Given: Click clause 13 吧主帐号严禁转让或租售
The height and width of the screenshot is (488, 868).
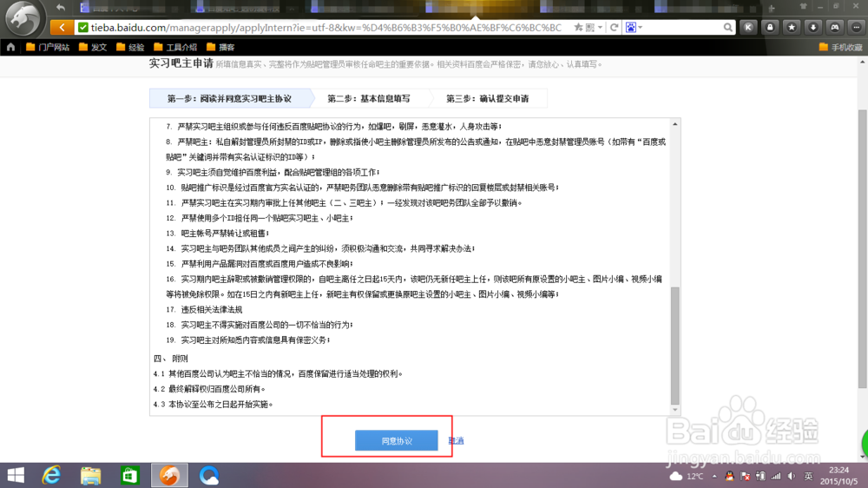Looking at the screenshot, I should pyautogui.click(x=217, y=234).
